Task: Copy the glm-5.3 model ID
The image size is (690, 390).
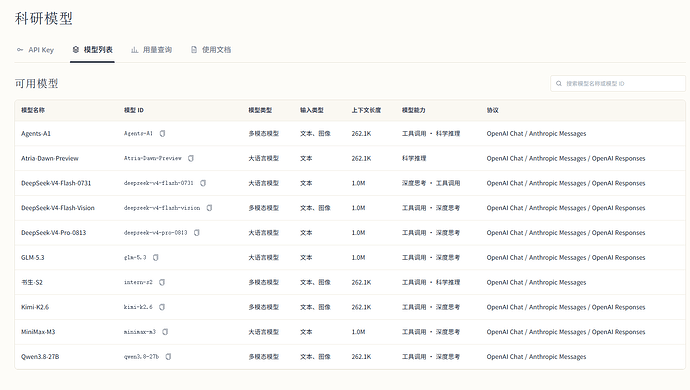Action: [155, 258]
